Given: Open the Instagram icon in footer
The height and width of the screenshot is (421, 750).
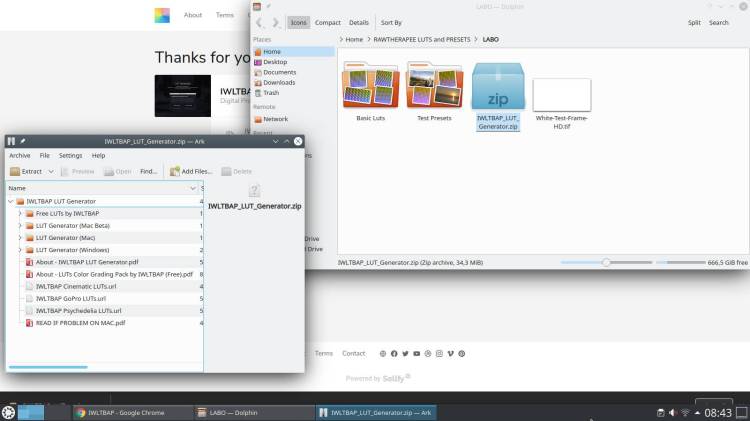Looking at the screenshot, I should pyautogui.click(x=439, y=354).
